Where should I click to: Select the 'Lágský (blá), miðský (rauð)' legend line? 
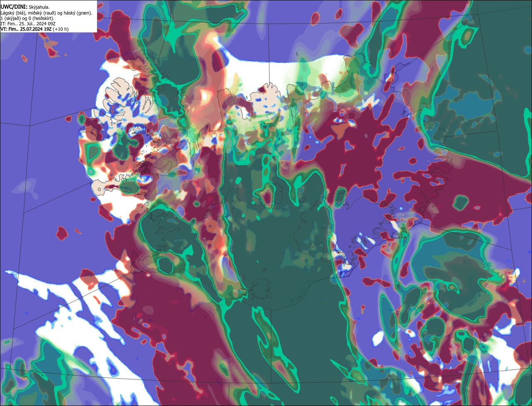(x=47, y=13)
